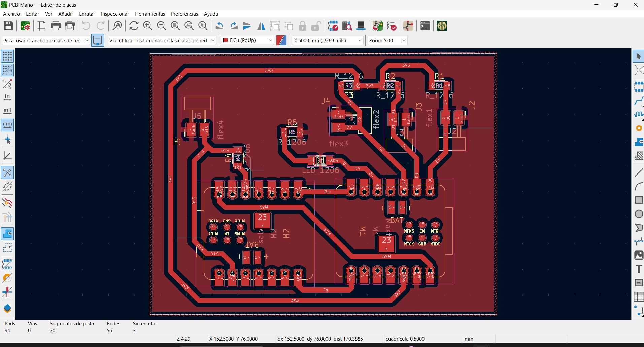Select the add footprint tool
This screenshot has width=644, height=347.
[x=639, y=86]
